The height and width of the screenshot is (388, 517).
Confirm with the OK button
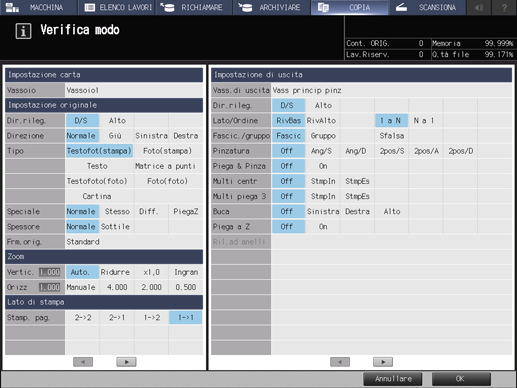pyautogui.click(x=461, y=379)
